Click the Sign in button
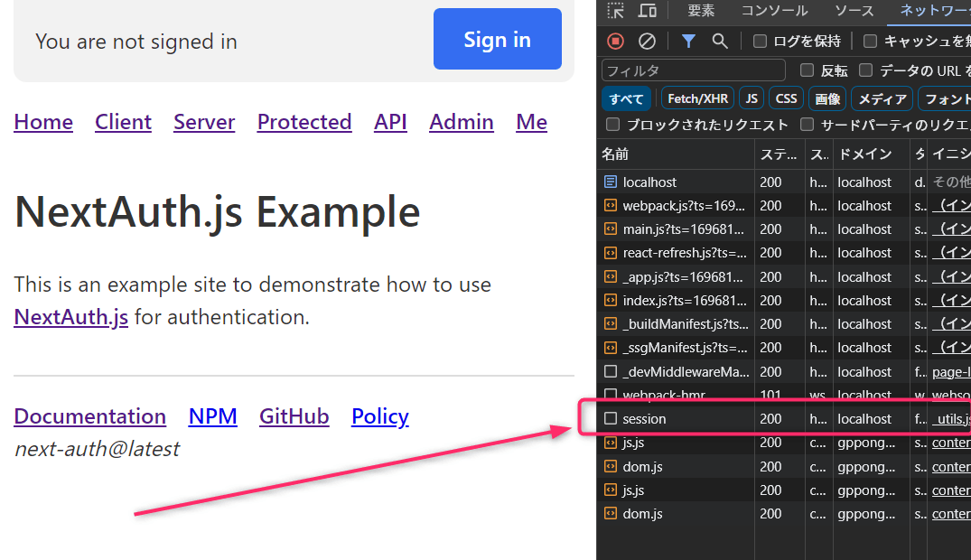Screen dimensions: 971x560 click(x=498, y=39)
